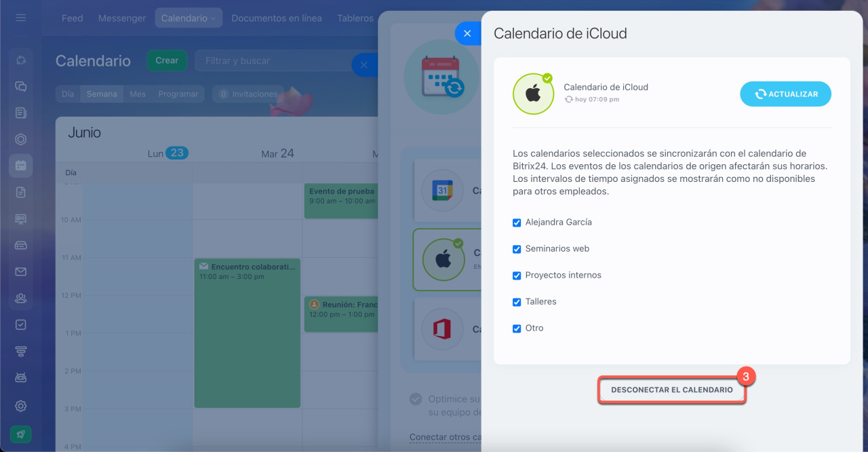Open the hamburger menu in the sidebar
The image size is (868, 452).
(x=20, y=18)
